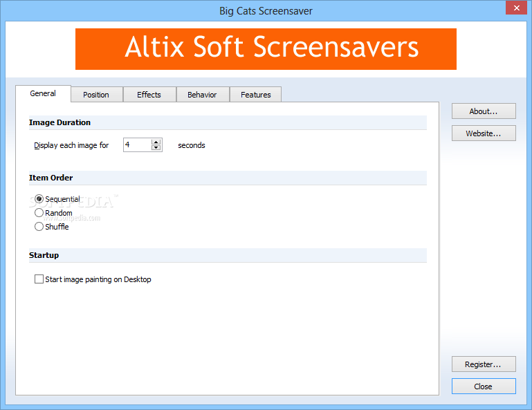532x410 pixels.
Task: Click the 'Big Cats Screensaver' title text
Action: [266, 11]
